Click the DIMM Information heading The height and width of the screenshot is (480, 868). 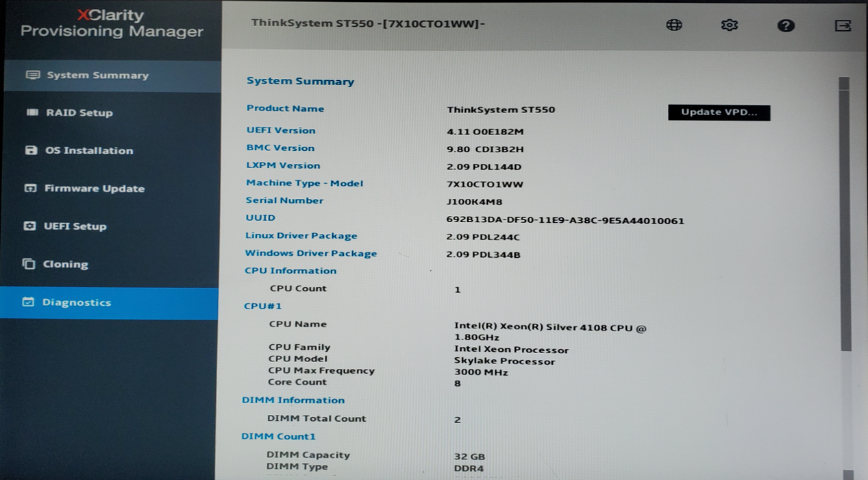(x=293, y=400)
